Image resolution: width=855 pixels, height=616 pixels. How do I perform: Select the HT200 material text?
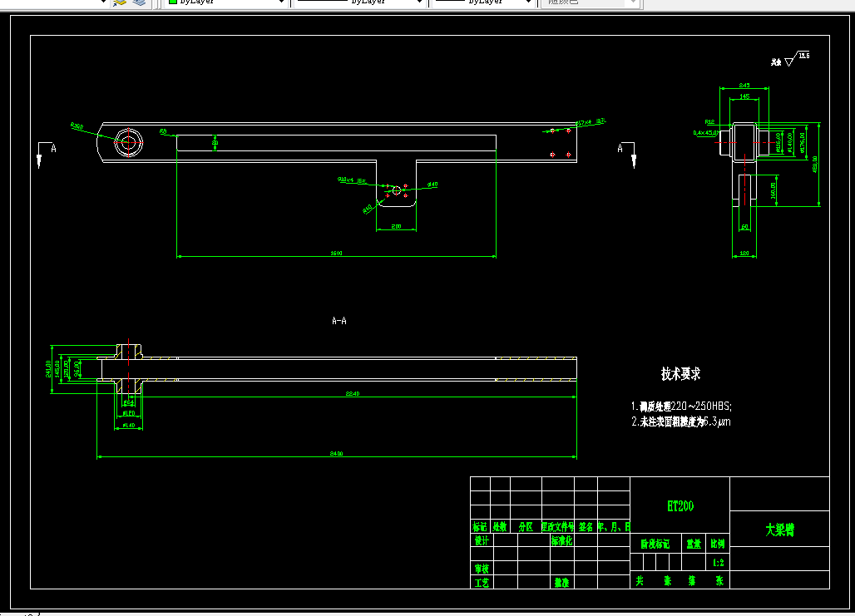[x=680, y=506]
